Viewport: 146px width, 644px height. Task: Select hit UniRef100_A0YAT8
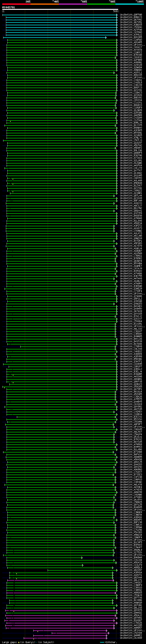click(x=131, y=50)
